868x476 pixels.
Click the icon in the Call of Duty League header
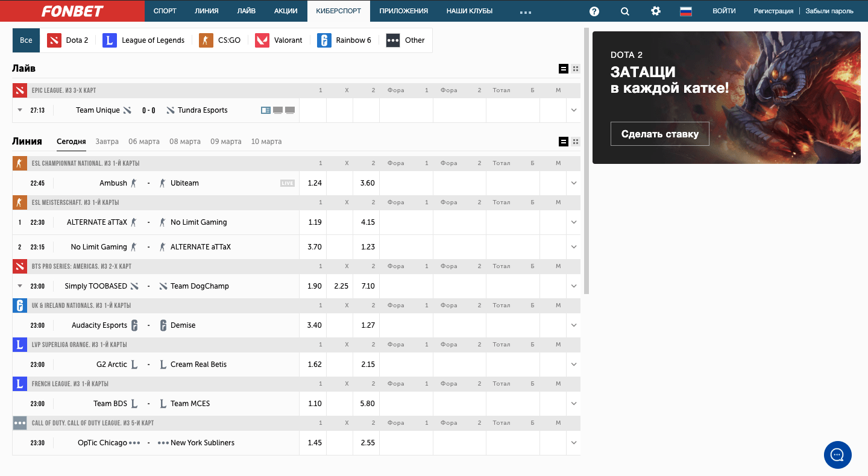(20, 423)
